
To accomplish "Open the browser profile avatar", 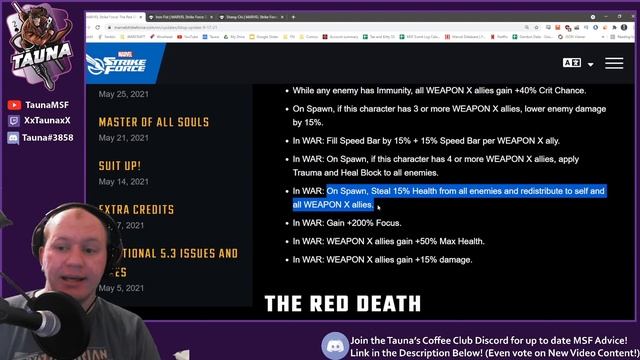I will click(x=624, y=27).
